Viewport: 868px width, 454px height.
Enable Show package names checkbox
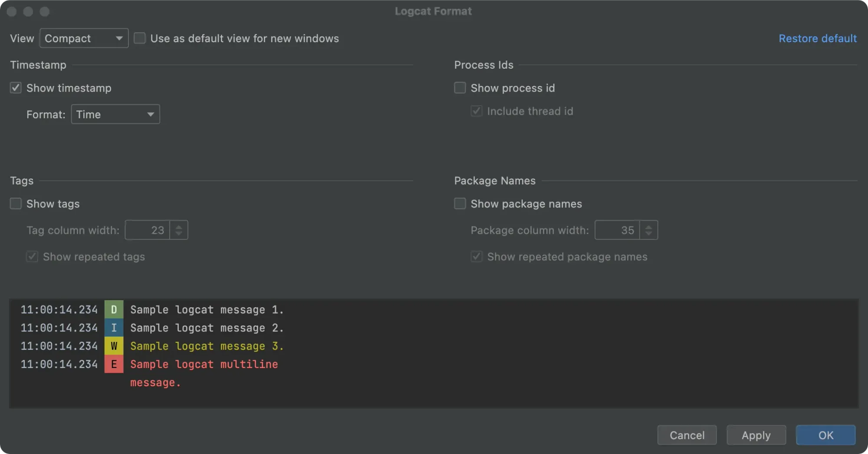point(460,204)
